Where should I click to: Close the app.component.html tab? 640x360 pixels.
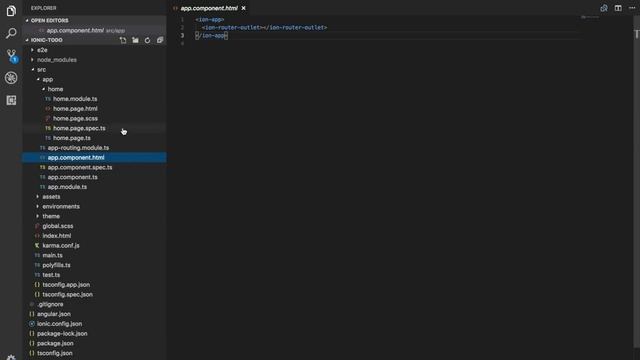click(244, 8)
